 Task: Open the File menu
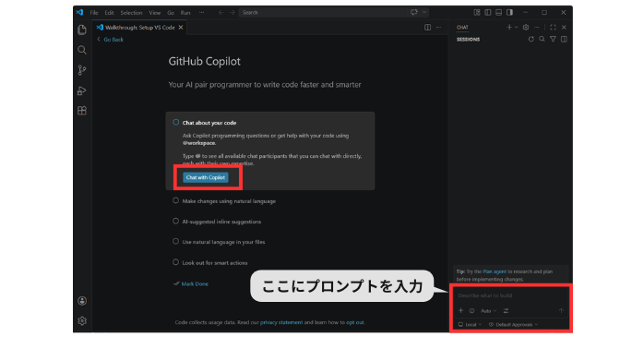pyautogui.click(x=94, y=12)
